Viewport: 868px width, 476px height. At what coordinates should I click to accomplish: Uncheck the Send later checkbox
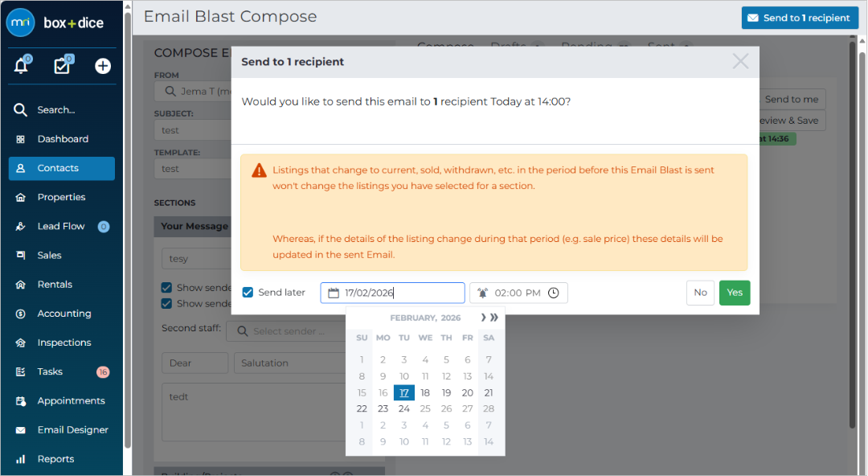[248, 292]
